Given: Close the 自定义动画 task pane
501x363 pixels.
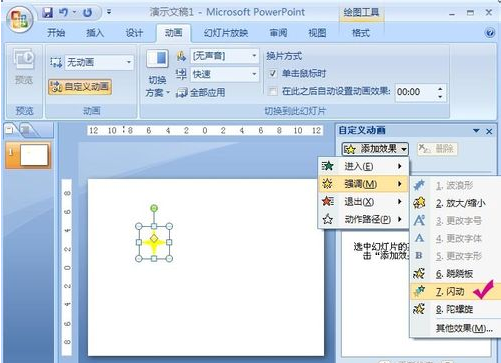Looking at the screenshot, I should (x=489, y=131).
